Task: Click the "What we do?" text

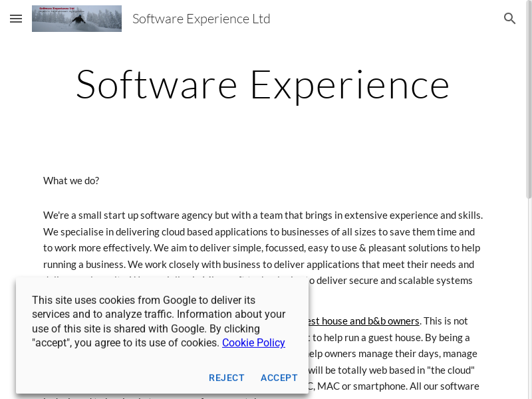Action: [71, 181]
